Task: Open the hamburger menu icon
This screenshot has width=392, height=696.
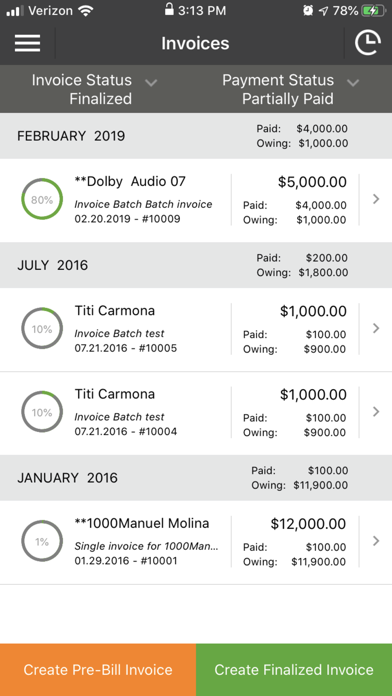Action: click(28, 43)
